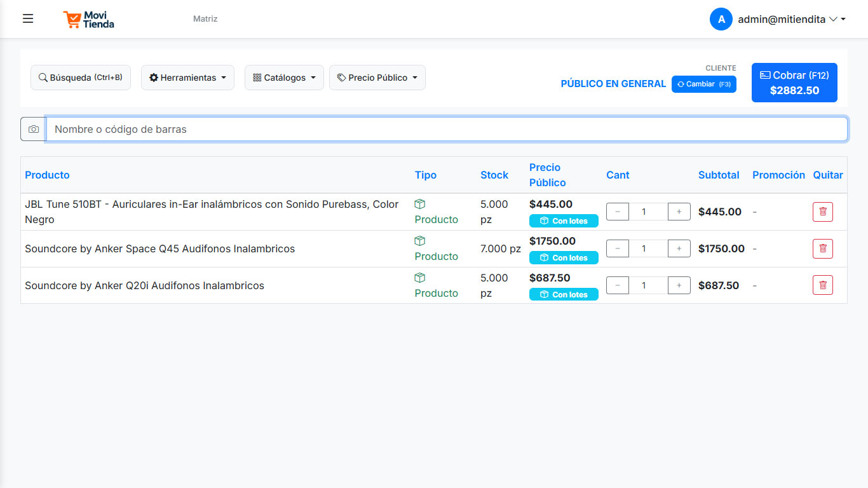
Task: Open the hamburger sidebar menu
Action: pyautogui.click(x=28, y=19)
